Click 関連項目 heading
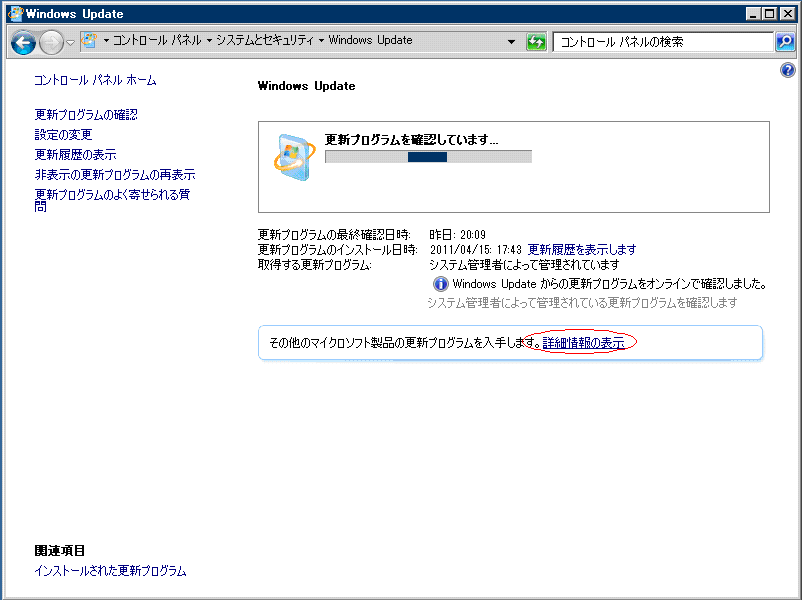 click(59, 551)
